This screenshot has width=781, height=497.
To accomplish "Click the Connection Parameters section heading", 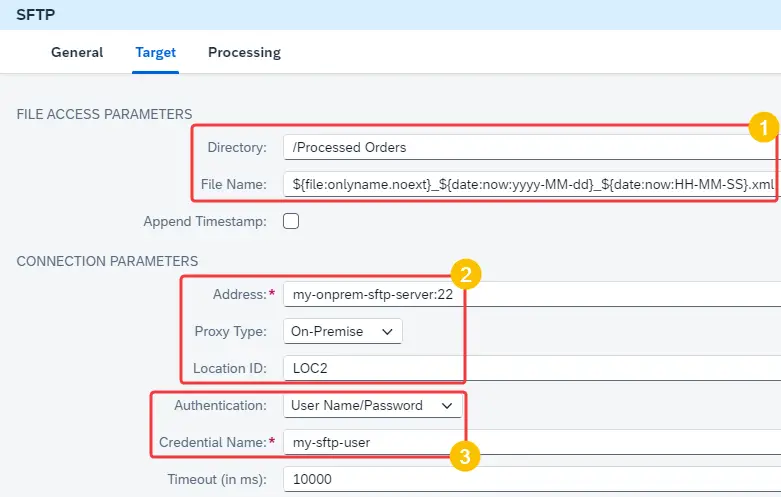I will (107, 261).
